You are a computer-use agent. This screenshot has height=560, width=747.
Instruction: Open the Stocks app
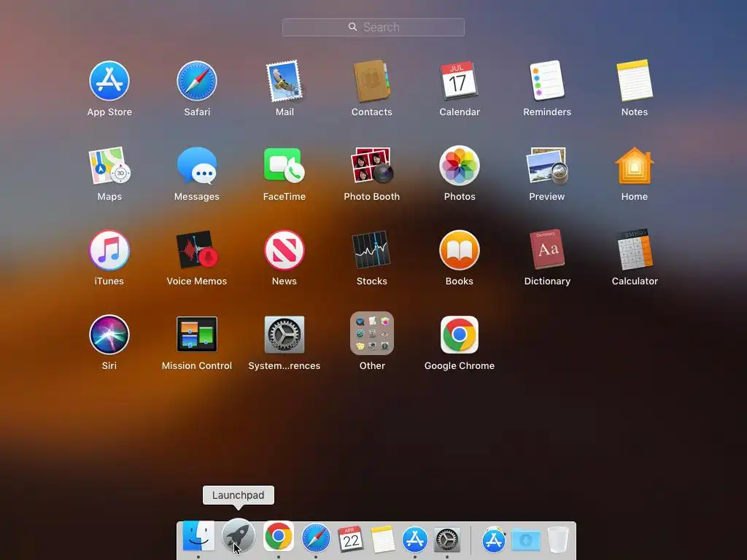371,250
